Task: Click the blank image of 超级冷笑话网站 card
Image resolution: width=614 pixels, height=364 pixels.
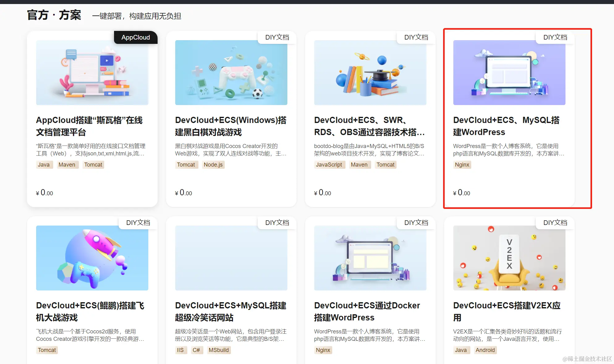Action: [231, 258]
